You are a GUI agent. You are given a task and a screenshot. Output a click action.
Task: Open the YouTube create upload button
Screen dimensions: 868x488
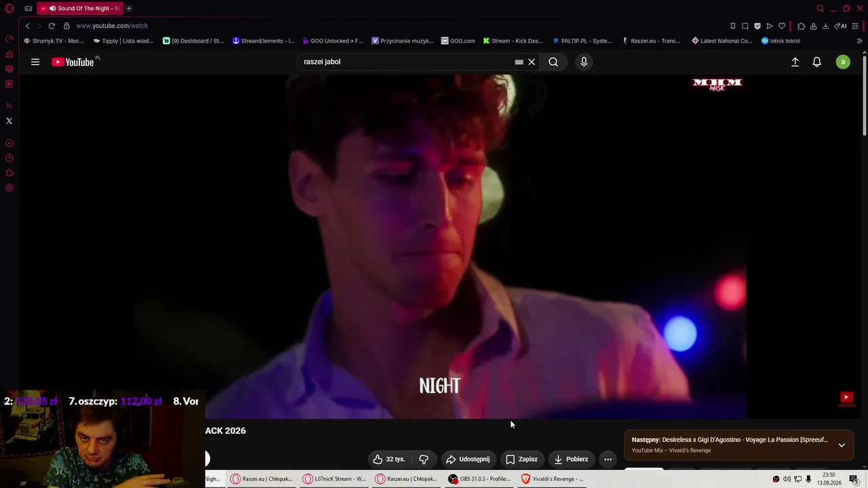click(x=795, y=62)
